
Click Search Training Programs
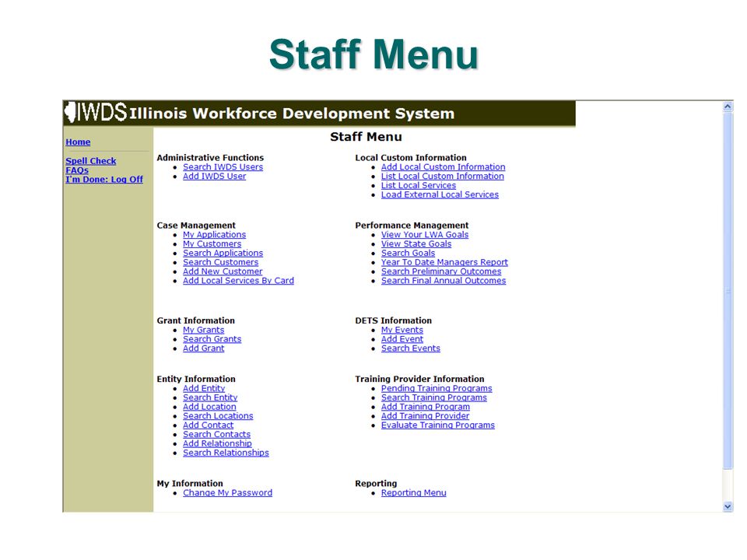pos(434,397)
